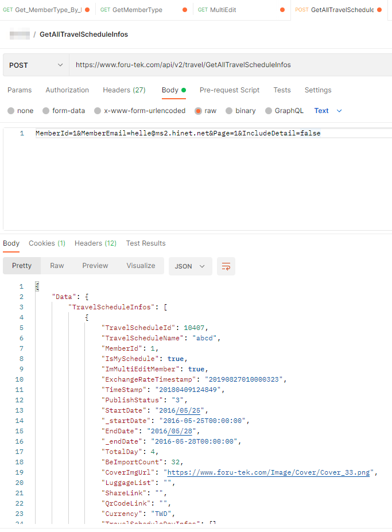The image size is (392, 532).
Task: Open the Tests tab
Action: [x=282, y=90]
